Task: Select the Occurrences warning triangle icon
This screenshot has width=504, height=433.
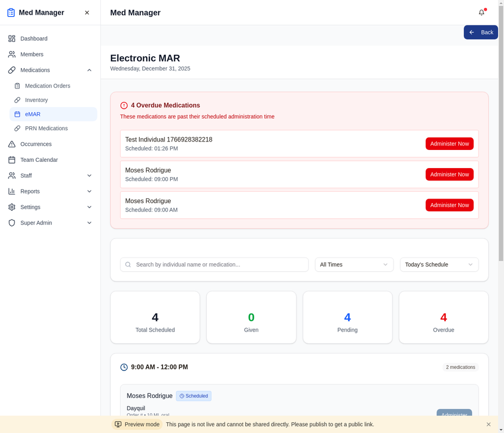Action: (x=11, y=144)
